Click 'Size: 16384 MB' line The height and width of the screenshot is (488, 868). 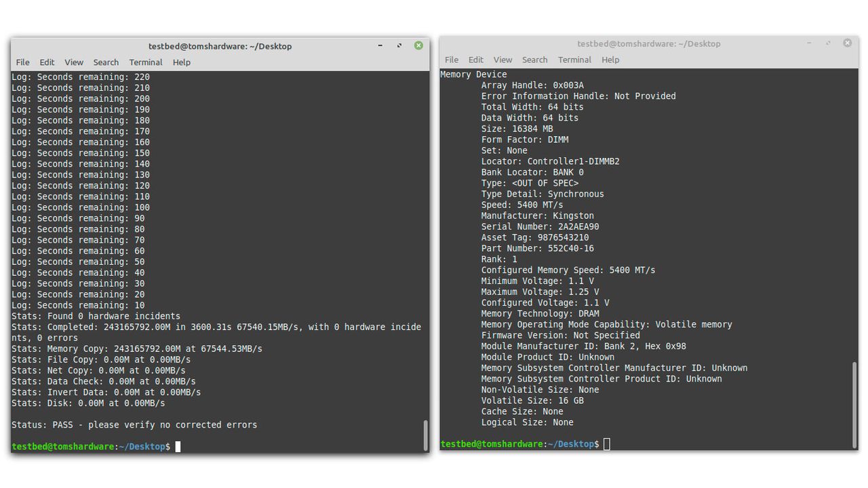coord(517,129)
